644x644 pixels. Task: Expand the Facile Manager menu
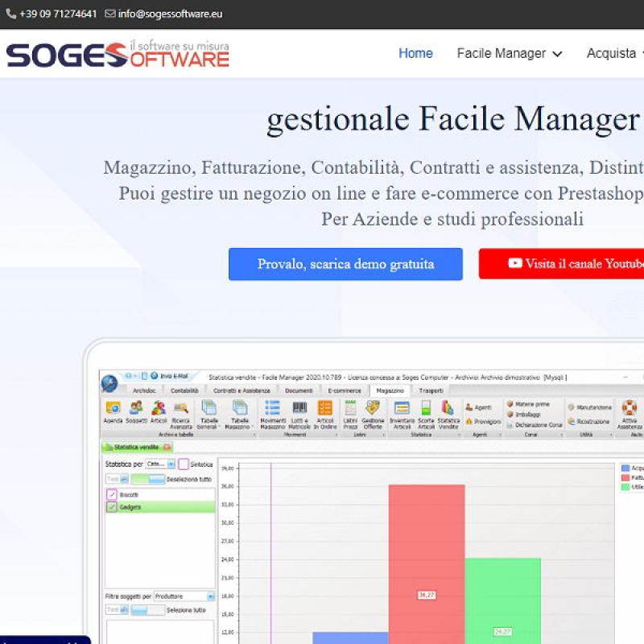pyautogui.click(x=509, y=54)
